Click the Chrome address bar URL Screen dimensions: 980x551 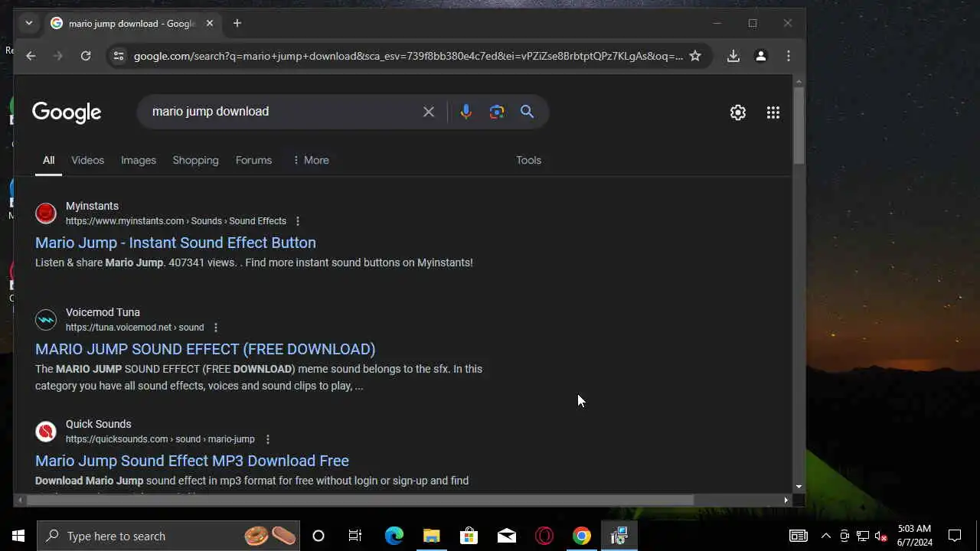(x=408, y=56)
